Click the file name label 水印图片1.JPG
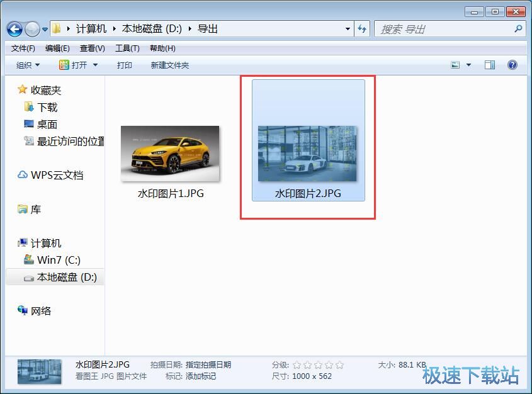This screenshot has height=394, width=532. tap(171, 194)
